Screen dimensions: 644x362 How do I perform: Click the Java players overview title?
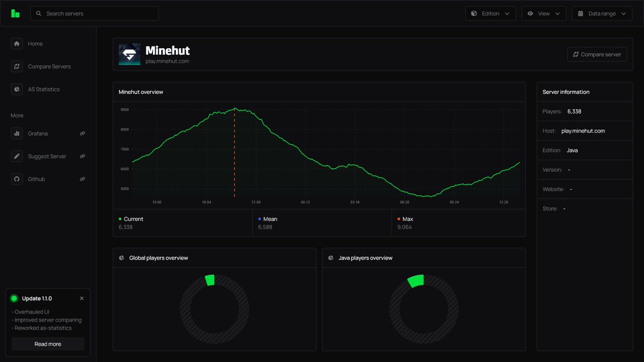coord(365,258)
